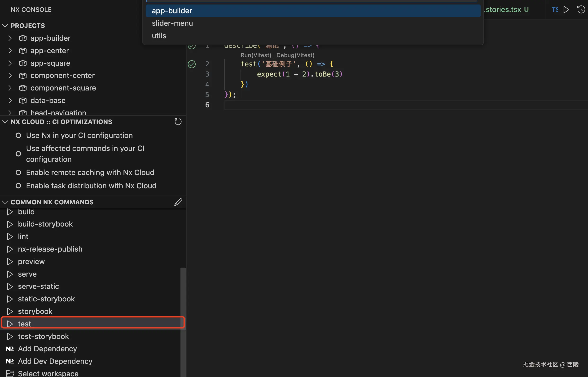This screenshot has width=588, height=377.
Task: Choose utils in the project picker dropdown
Action: tap(159, 36)
